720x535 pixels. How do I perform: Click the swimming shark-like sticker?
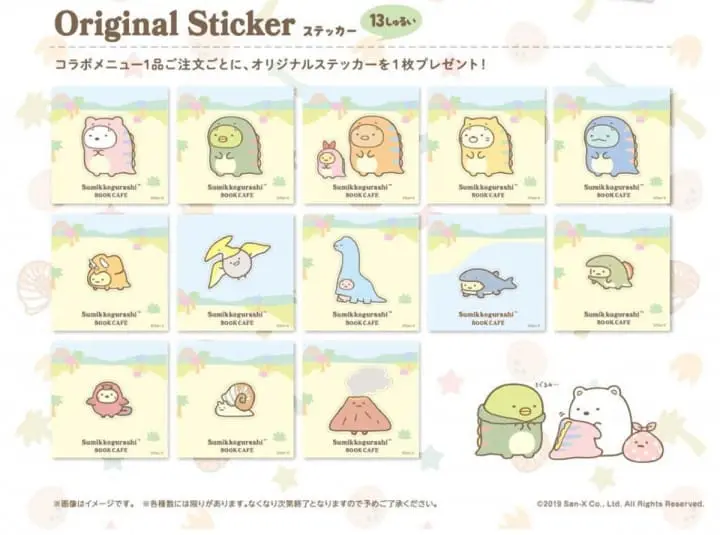tap(487, 273)
